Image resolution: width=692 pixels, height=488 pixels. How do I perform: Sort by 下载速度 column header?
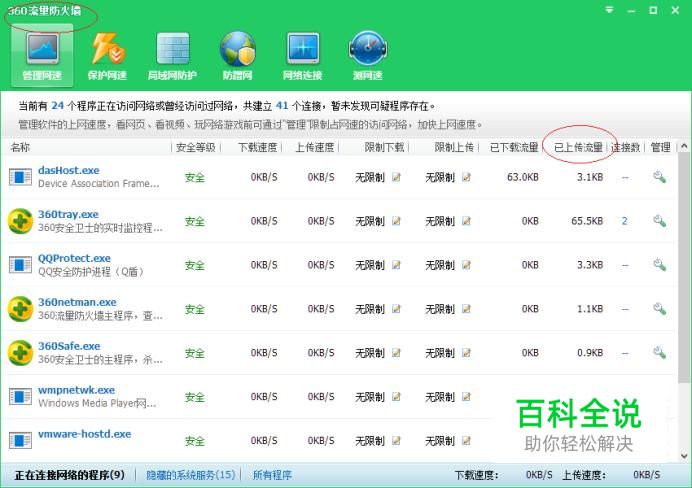pyautogui.click(x=257, y=147)
